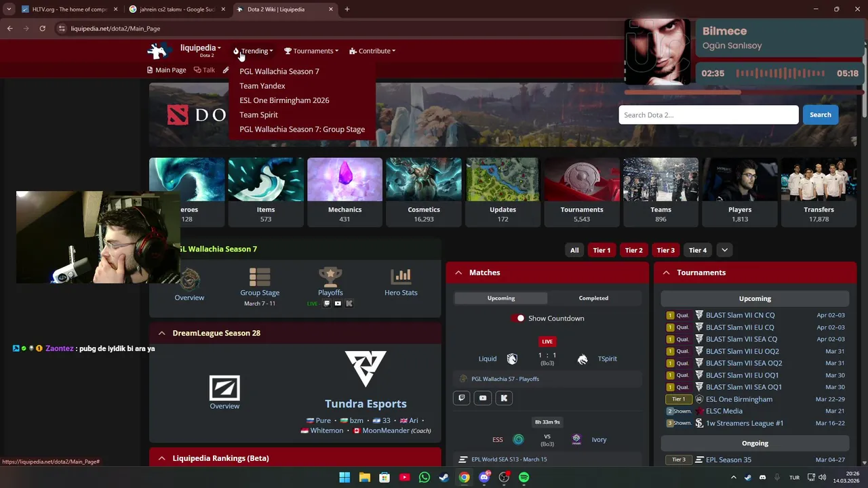Open the Tournaments dropdown menu
The width and height of the screenshot is (868, 488).
click(x=311, y=51)
